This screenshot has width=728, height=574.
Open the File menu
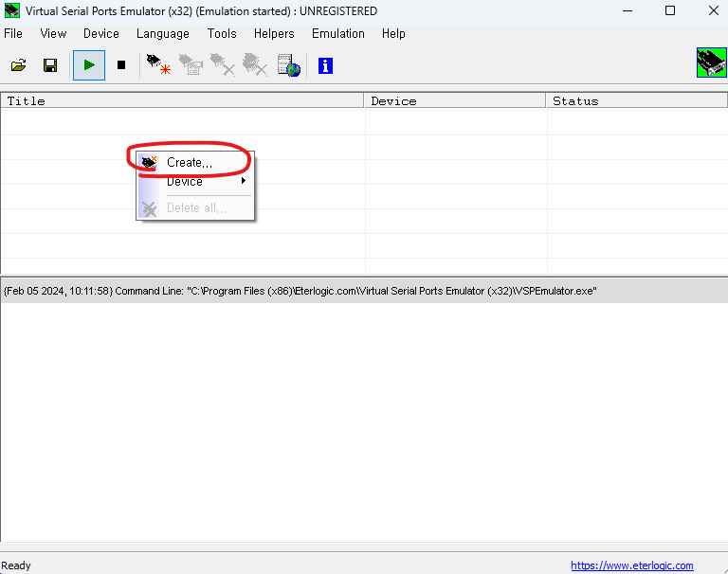tap(13, 33)
